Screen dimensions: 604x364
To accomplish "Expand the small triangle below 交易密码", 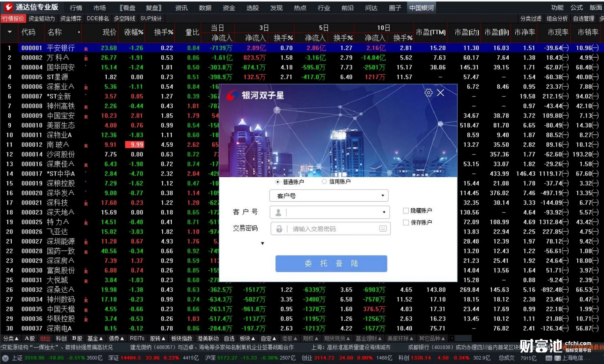I will pos(262,243).
